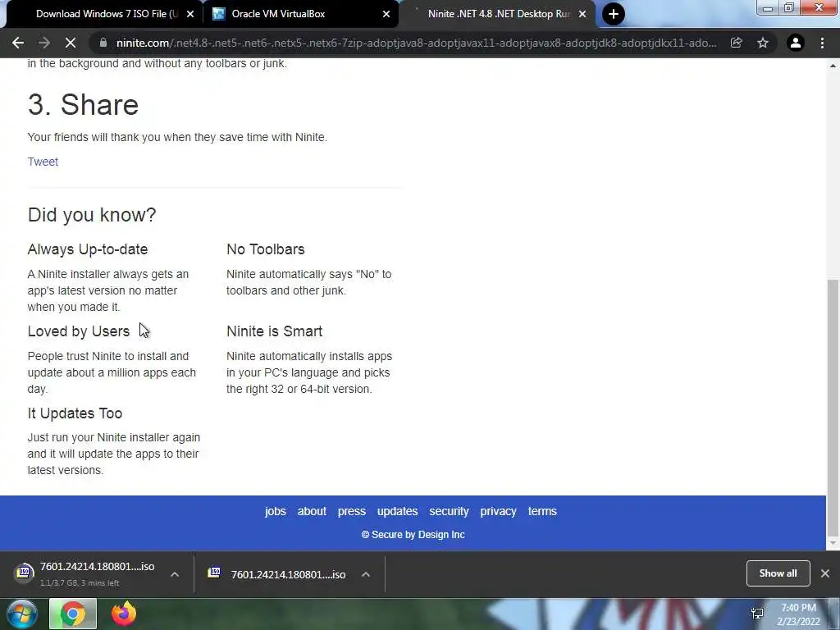Viewport: 840px width, 630px height.
Task: Click the page vertical scrollbar thumb
Action: click(x=833, y=407)
